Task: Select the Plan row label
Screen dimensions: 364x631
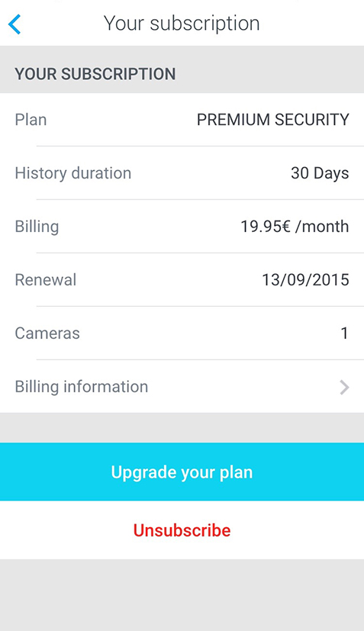Action: point(31,120)
